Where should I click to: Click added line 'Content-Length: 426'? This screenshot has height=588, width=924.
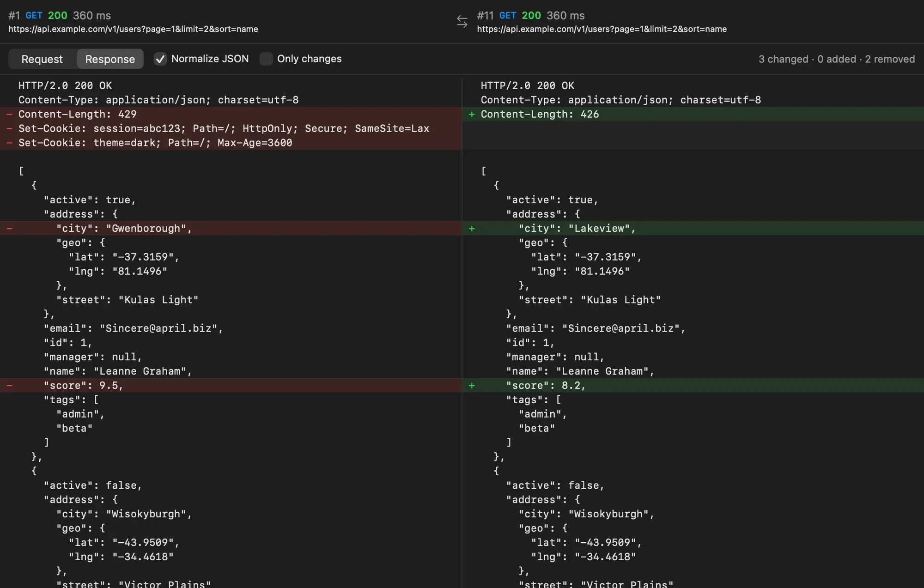click(693, 114)
